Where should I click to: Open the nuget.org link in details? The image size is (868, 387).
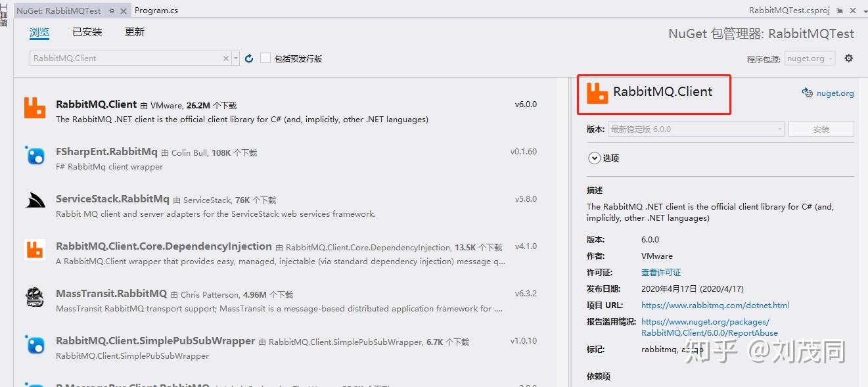[835, 93]
